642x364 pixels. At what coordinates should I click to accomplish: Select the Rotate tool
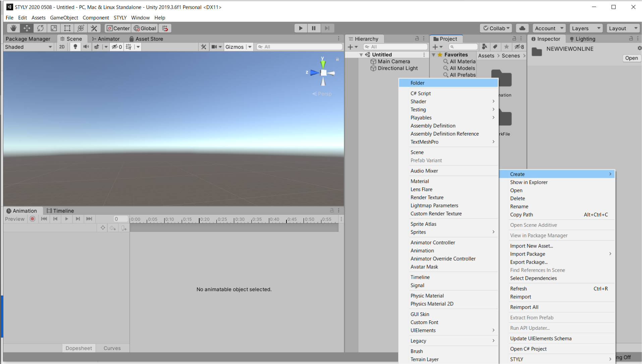40,28
